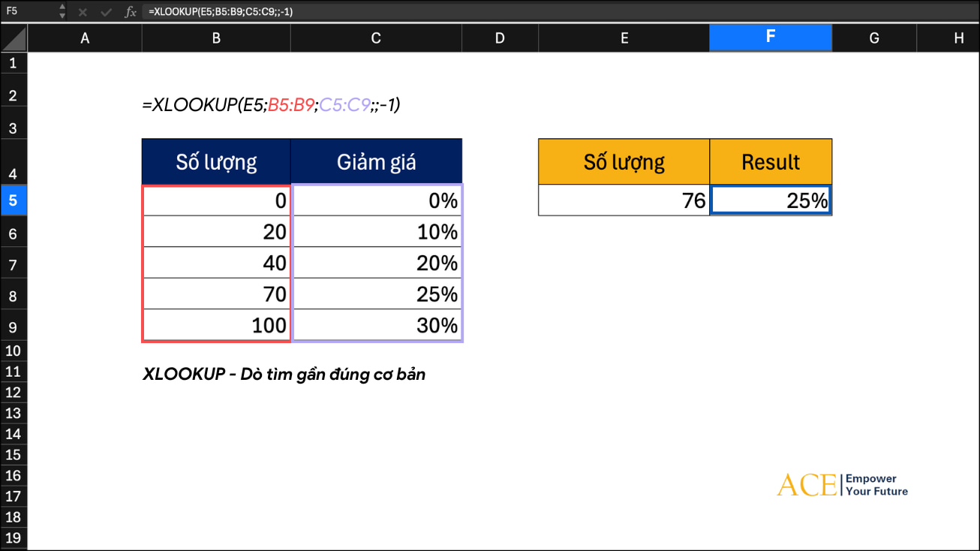Click the blue Số lượng table header
980x551 pixels.
(x=216, y=161)
